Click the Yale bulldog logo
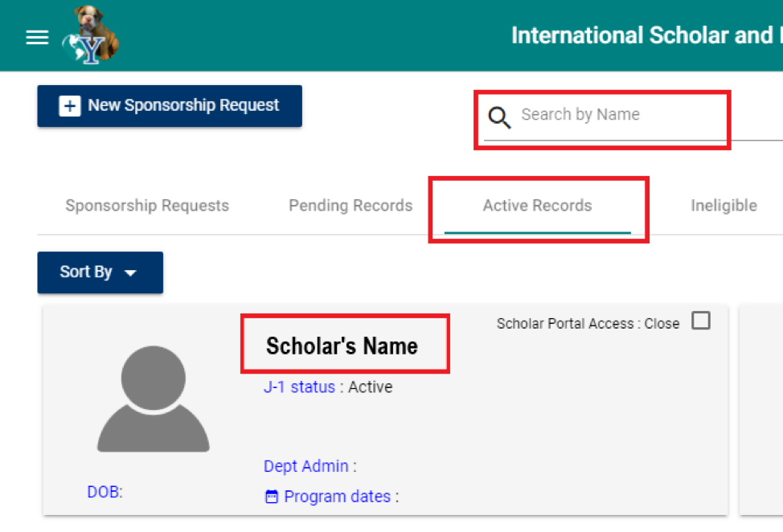Viewport: 783px width, 532px height. [91, 36]
